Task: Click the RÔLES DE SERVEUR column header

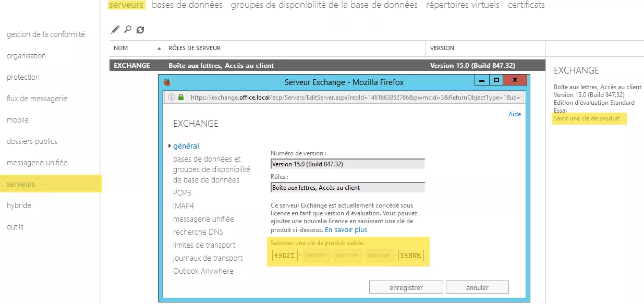Action: (295, 48)
